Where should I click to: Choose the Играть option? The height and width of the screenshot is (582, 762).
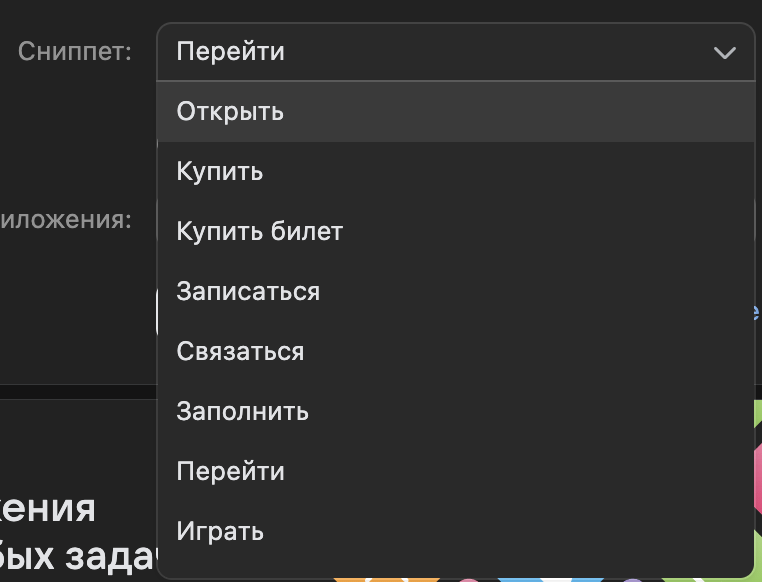tap(220, 531)
